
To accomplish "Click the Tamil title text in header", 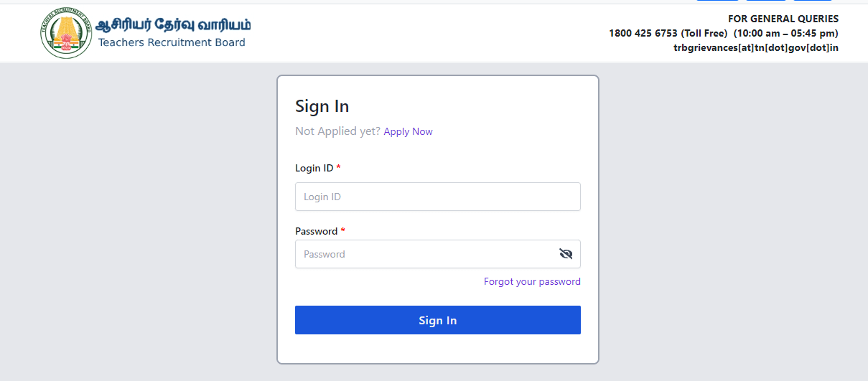I will [x=174, y=24].
